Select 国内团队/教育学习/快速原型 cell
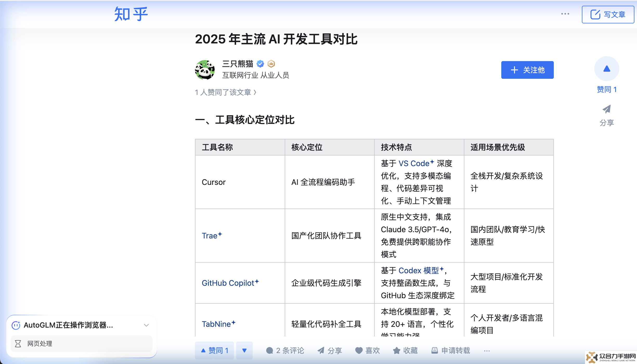The width and height of the screenshot is (637, 364). pos(509,236)
